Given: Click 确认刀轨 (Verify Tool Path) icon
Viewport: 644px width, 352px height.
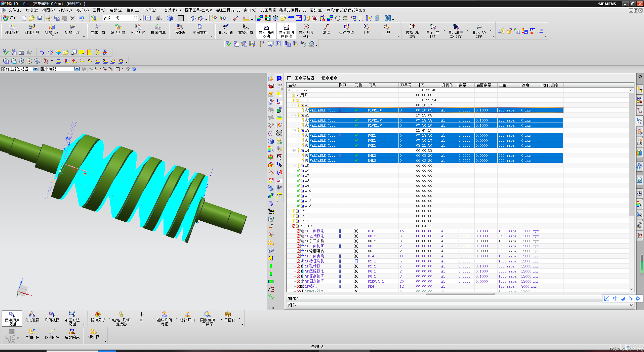Looking at the screenshot, I should [118, 29].
